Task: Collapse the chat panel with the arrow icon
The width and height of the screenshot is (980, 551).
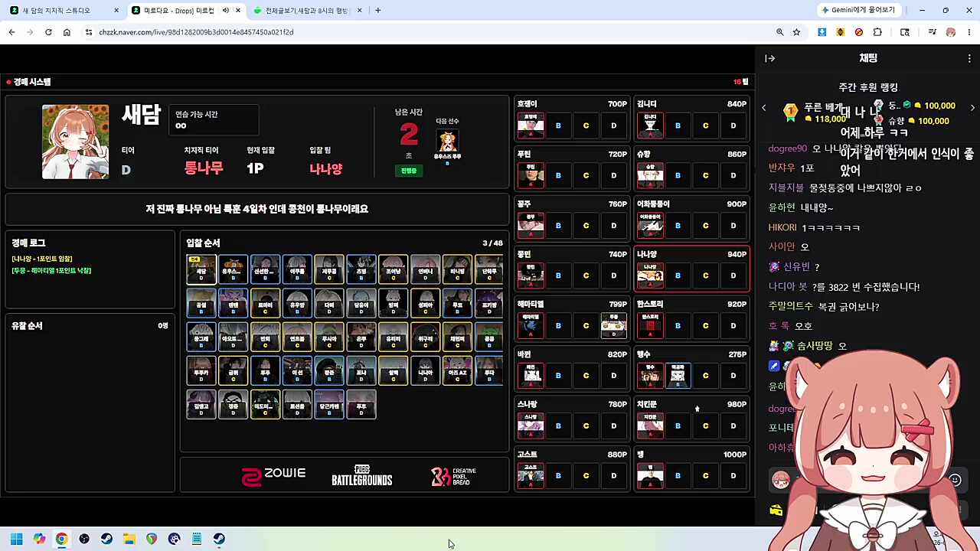Action: tap(770, 58)
